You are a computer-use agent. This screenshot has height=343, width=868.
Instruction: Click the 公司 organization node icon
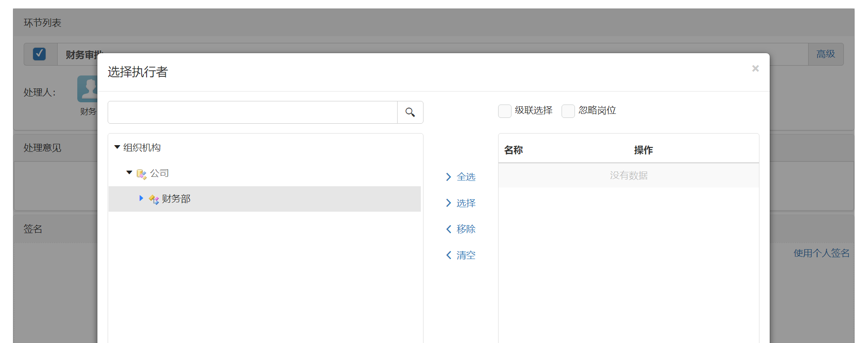point(141,174)
